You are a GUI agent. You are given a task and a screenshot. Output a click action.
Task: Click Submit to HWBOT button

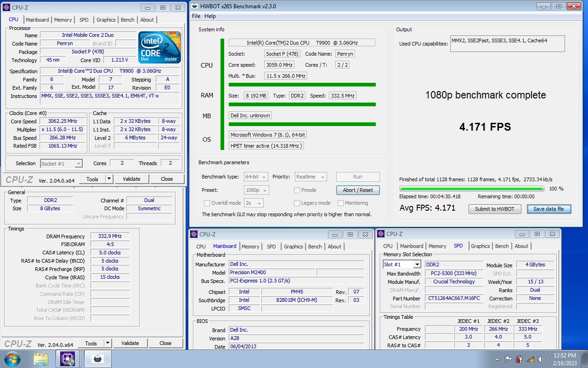(495, 209)
